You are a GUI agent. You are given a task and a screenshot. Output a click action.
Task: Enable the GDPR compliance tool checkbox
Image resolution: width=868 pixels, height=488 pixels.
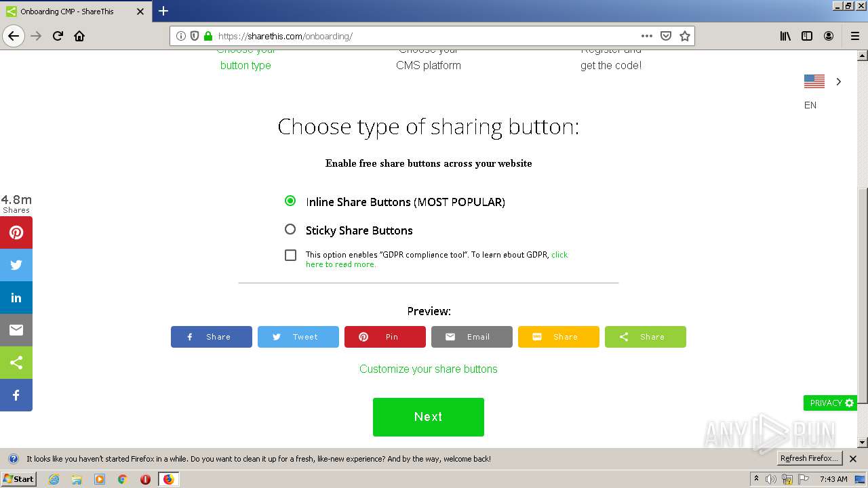291,255
